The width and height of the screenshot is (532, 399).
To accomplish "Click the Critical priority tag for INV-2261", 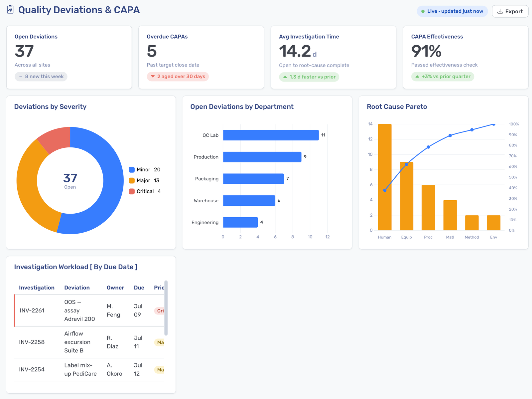I will [x=159, y=311].
